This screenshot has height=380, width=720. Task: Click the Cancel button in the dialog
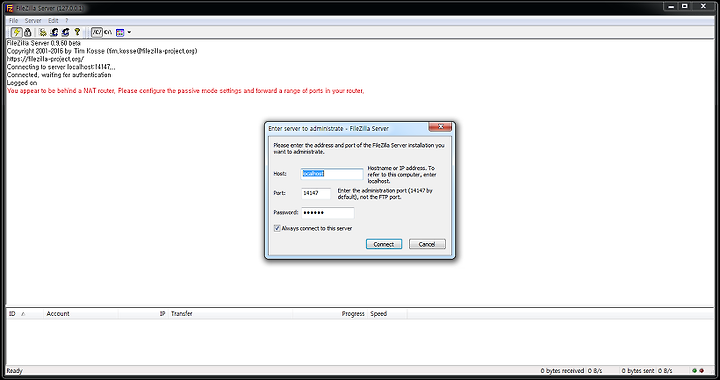click(x=427, y=244)
